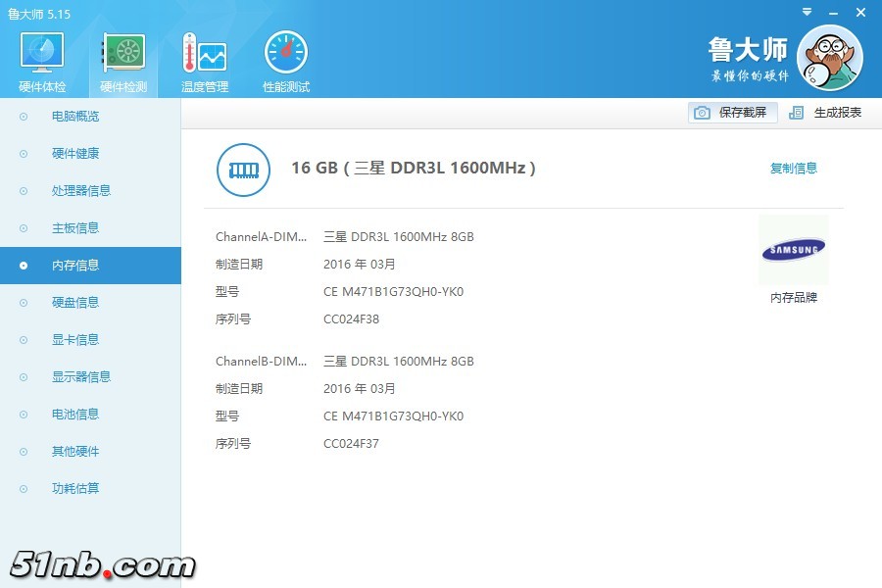Open the title bar dropdown menu arrow
This screenshot has height=588, width=882.
[807, 13]
